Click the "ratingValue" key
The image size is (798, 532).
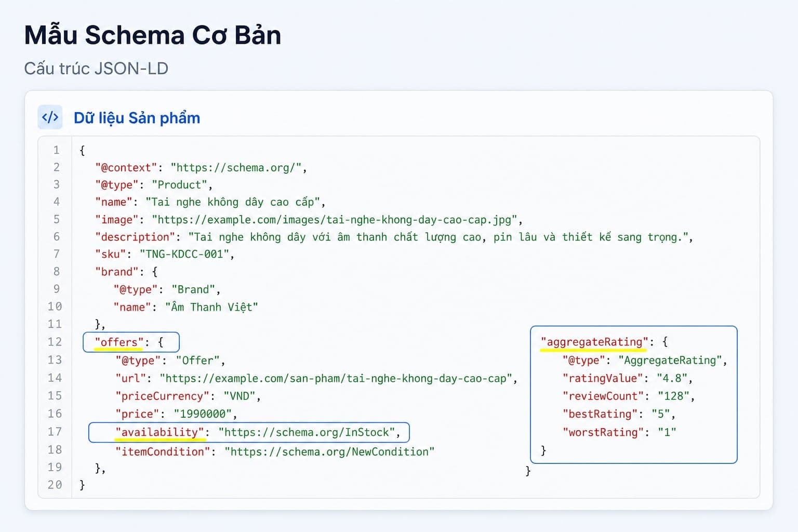[x=603, y=378]
